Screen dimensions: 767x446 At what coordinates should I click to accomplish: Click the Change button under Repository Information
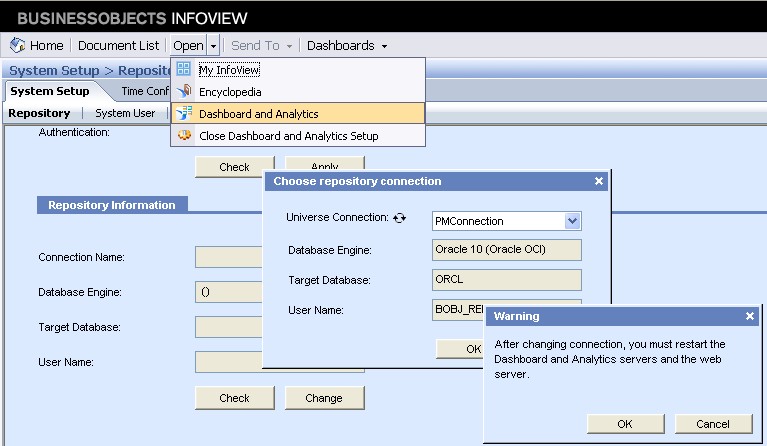(x=323, y=397)
